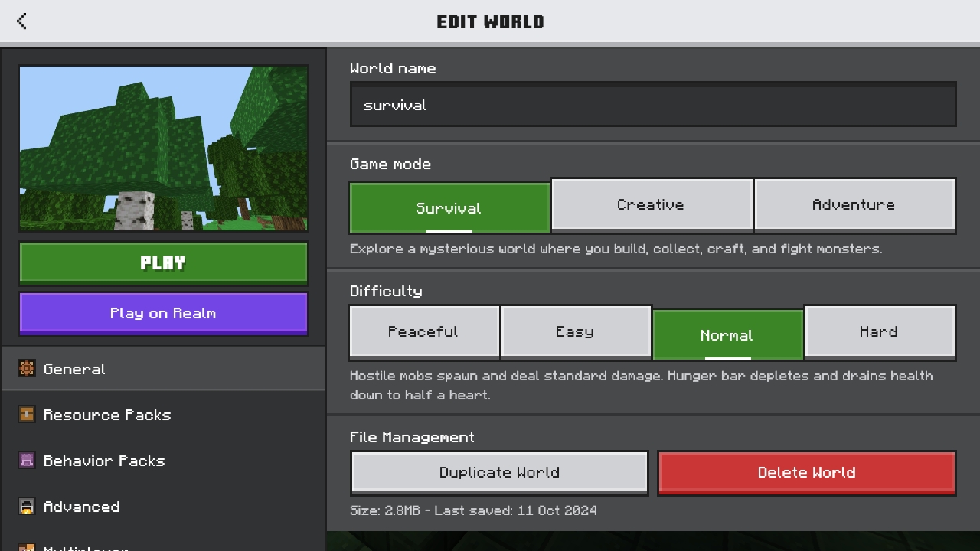980x551 pixels.
Task: Click the Behavior Packs icon
Action: 27,461
